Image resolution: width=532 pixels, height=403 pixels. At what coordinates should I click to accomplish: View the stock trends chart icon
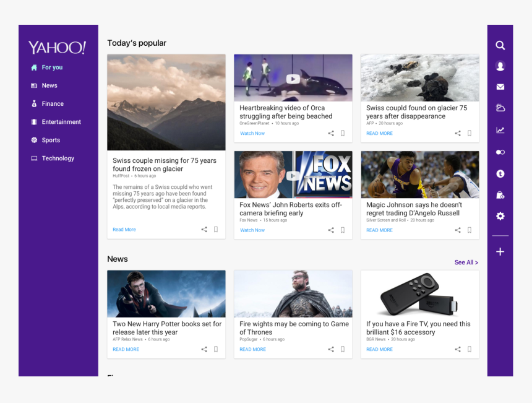(x=500, y=131)
